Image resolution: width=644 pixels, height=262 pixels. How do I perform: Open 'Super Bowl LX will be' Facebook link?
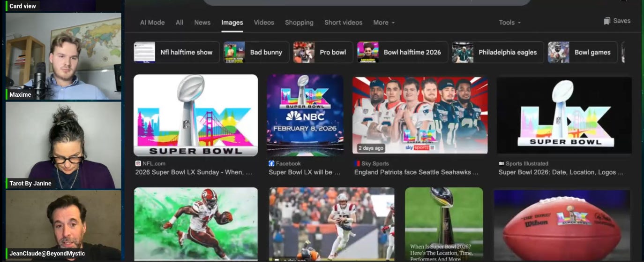(x=305, y=172)
